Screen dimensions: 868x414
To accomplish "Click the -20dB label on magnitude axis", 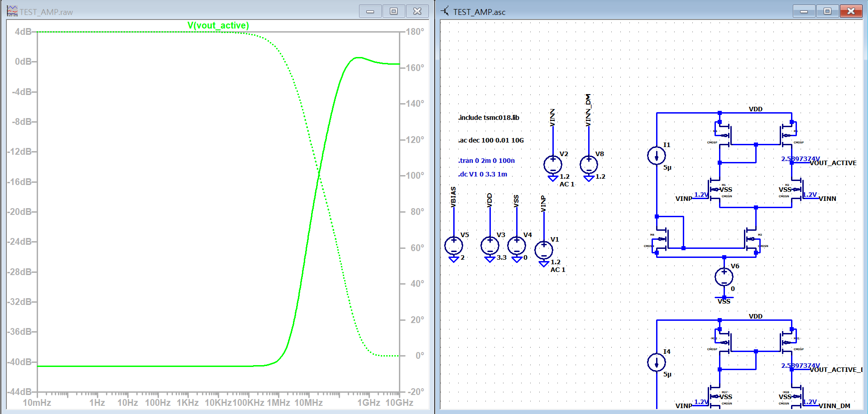I will (19, 212).
